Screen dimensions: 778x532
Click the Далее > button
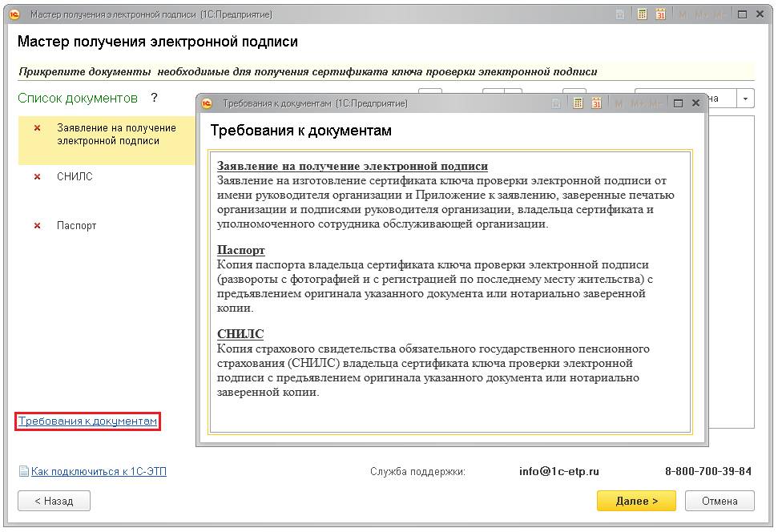(x=636, y=501)
